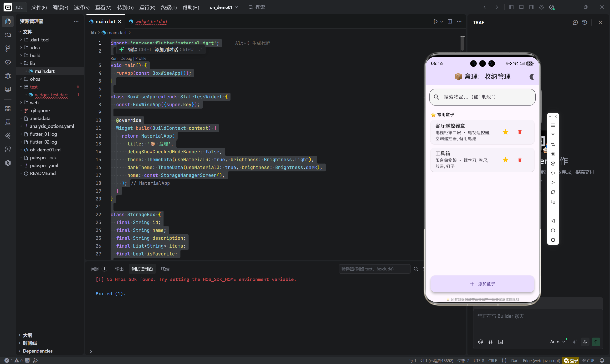Click the split editor icon

coord(450,22)
